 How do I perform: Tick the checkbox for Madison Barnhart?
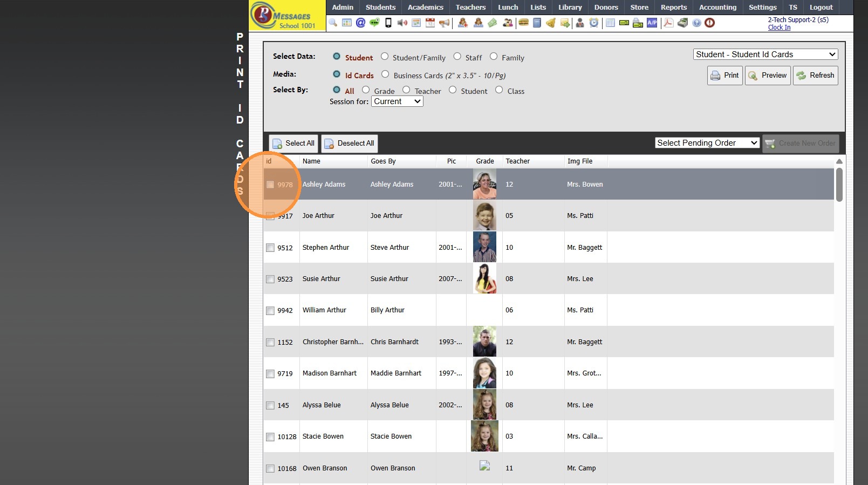(x=270, y=374)
